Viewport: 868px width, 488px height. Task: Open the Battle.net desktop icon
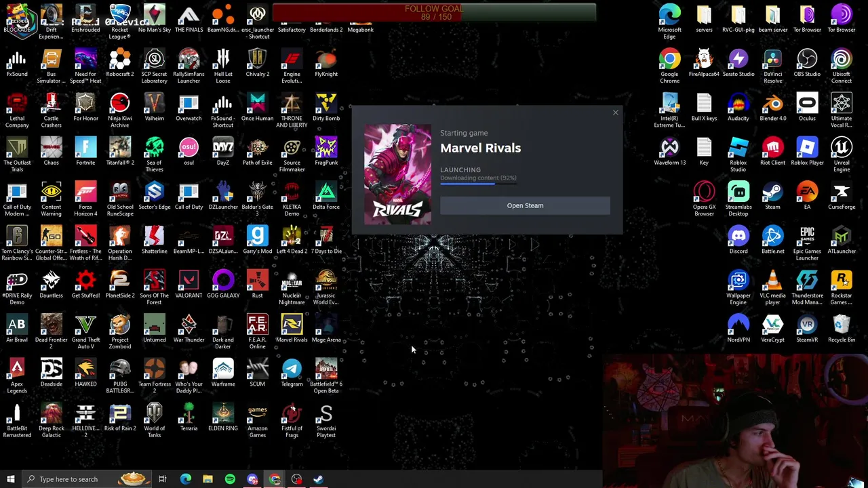pyautogui.click(x=772, y=240)
